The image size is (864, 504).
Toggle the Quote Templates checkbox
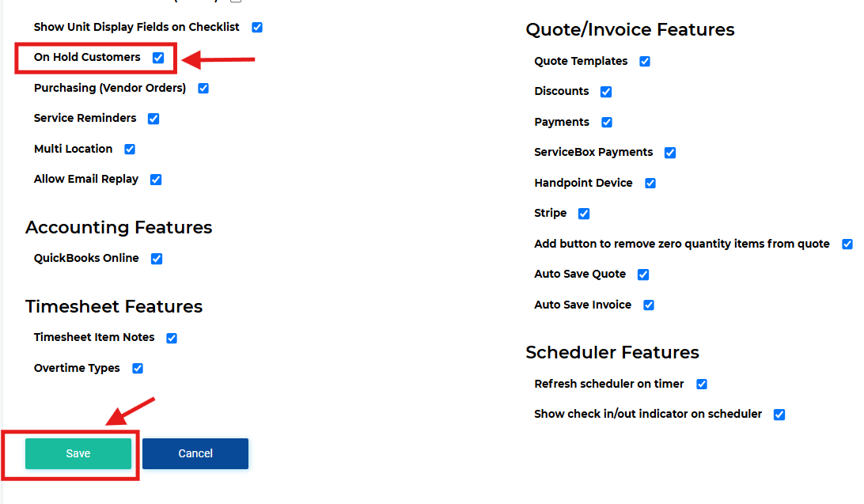coord(645,61)
